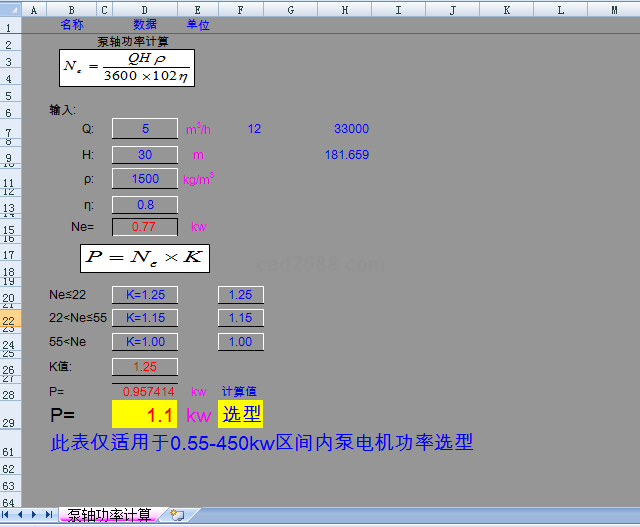Click the previous sheet navigation arrow

[22, 514]
